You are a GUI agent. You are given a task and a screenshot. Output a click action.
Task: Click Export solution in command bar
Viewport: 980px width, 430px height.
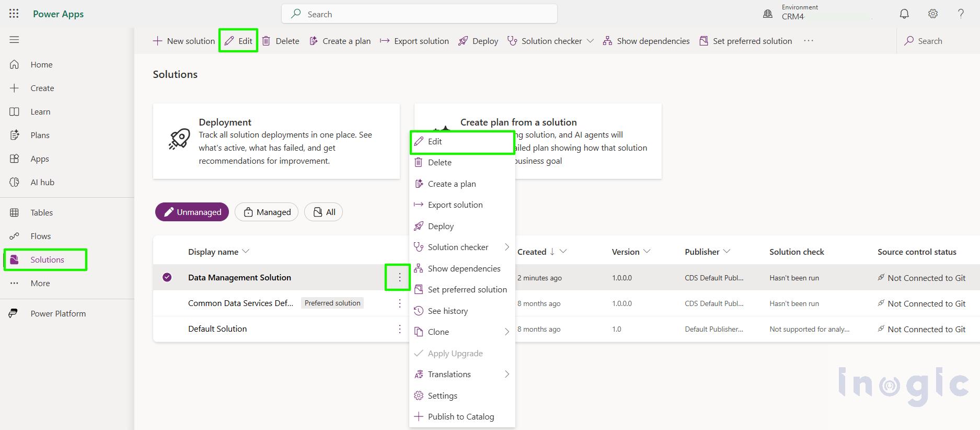tap(414, 41)
